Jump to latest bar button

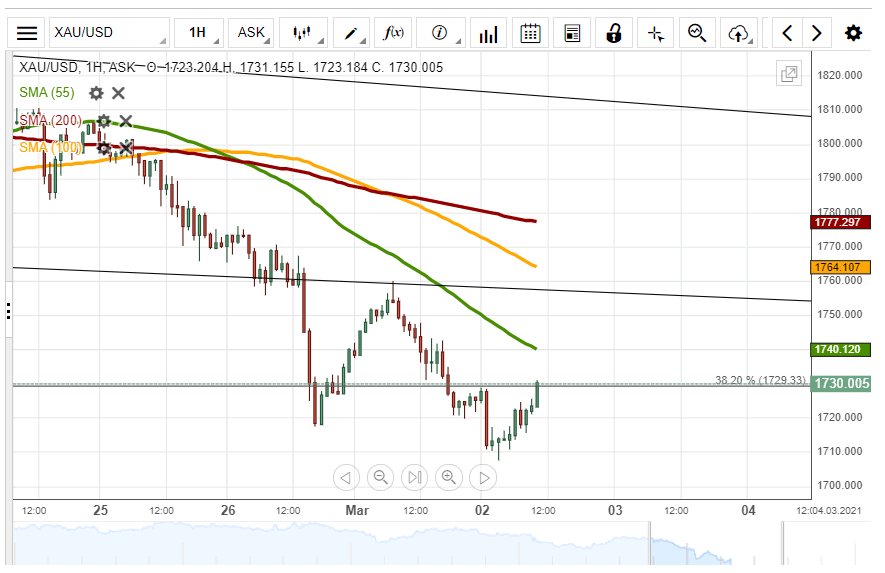pos(415,478)
